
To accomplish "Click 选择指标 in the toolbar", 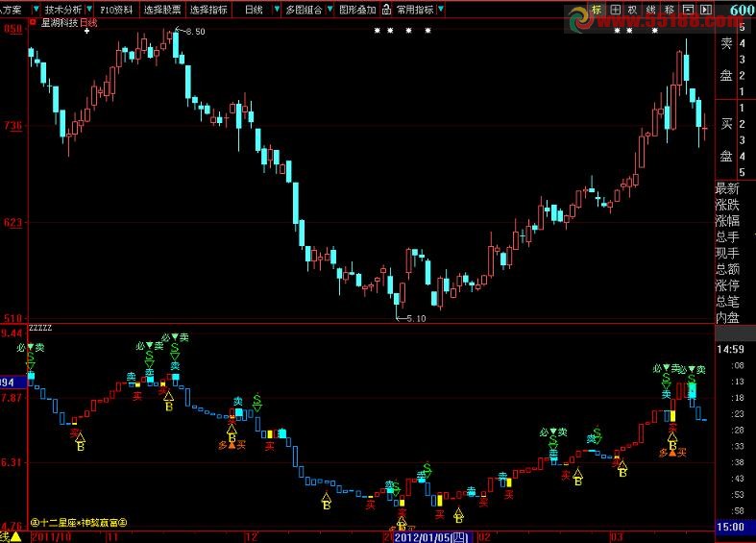I will pos(208,10).
